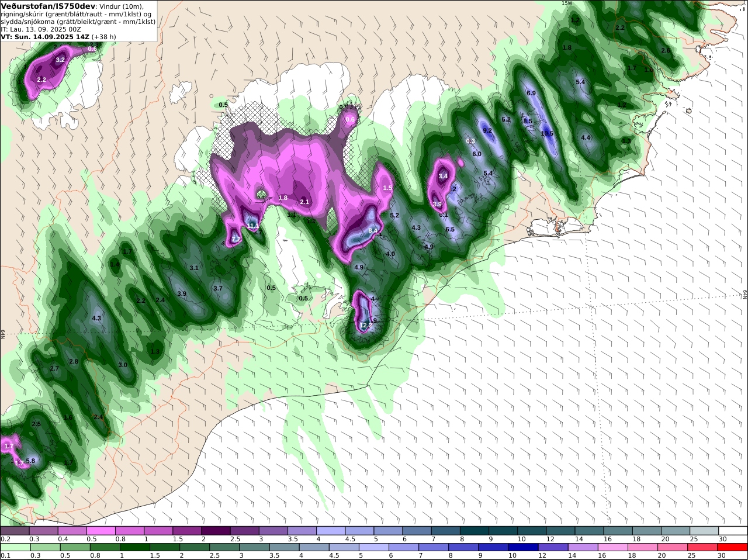Click the 1.4 precipitation value on the map
748x560 pixels.
coord(115,264)
